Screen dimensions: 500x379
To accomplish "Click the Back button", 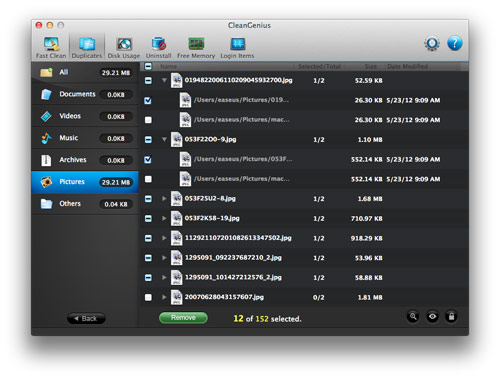I will pos(86,318).
